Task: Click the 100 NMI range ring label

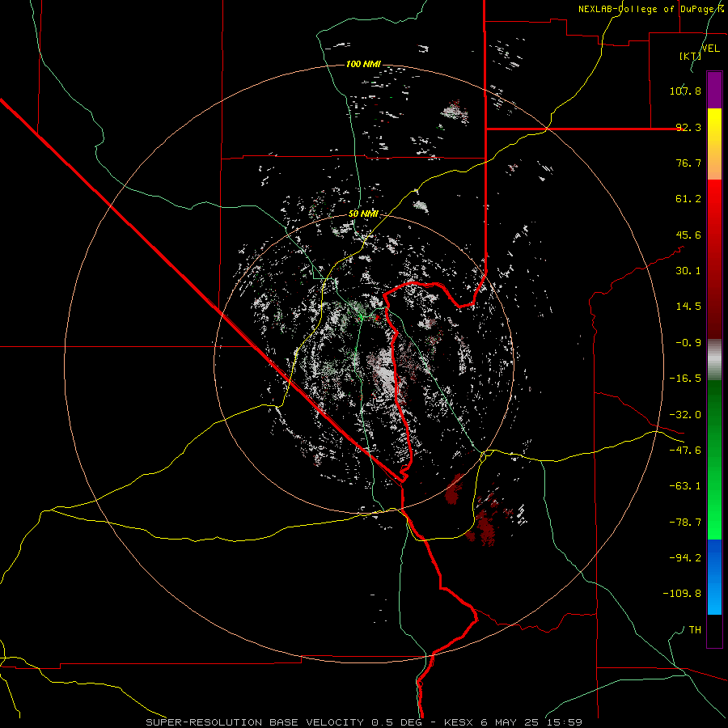Action: [363, 64]
